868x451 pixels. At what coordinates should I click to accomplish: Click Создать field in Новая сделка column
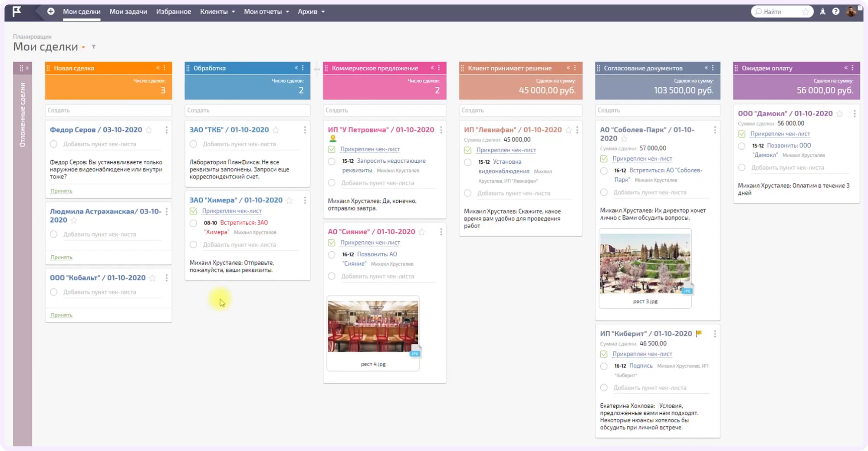(x=108, y=110)
